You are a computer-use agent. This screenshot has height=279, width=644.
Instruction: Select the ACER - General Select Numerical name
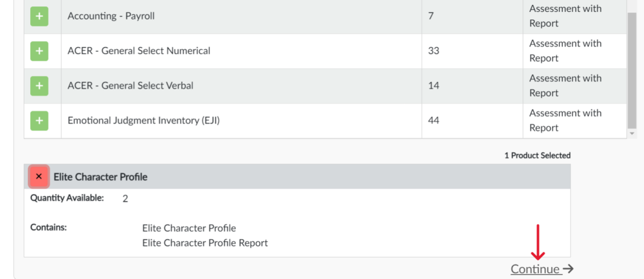[x=138, y=51]
